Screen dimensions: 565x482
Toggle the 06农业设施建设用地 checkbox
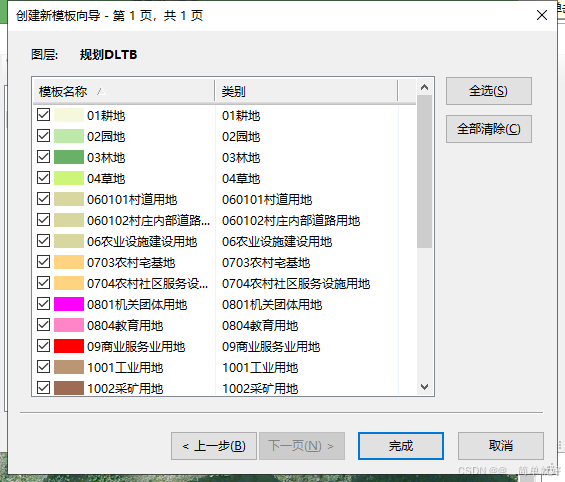click(x=44, y=241)
